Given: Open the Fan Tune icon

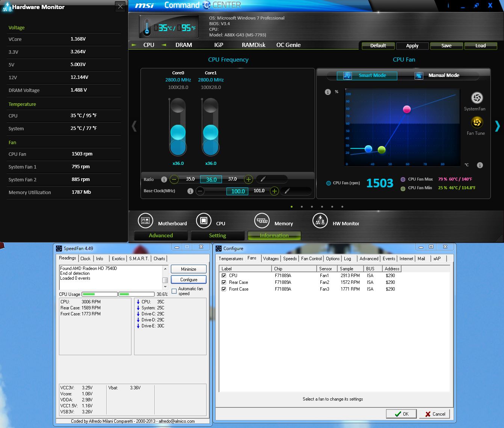Looking at the screenshot, I should click(x=477, y=122).
